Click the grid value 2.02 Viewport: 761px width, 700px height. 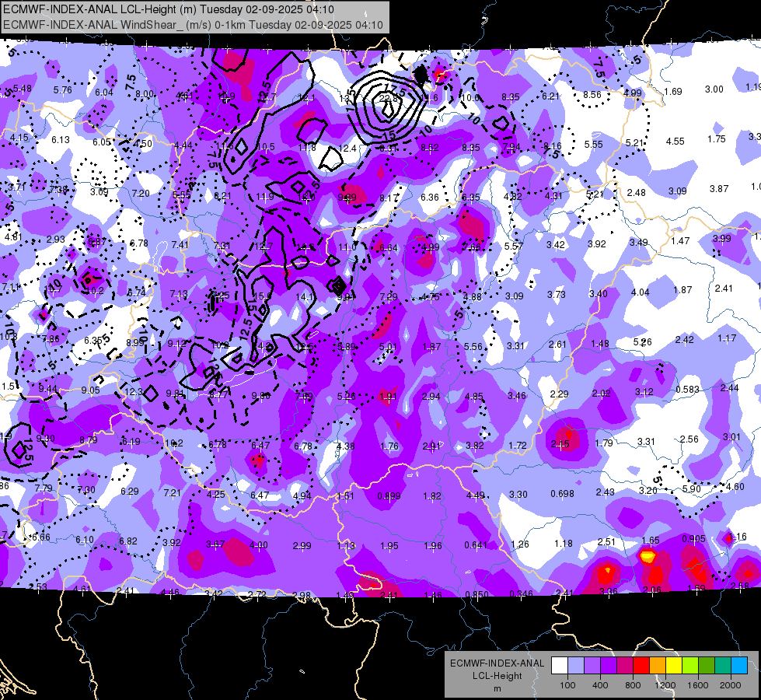601,394
